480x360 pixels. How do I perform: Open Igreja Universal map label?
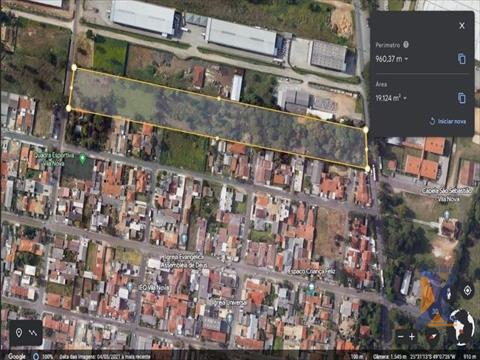click(229, 302)
